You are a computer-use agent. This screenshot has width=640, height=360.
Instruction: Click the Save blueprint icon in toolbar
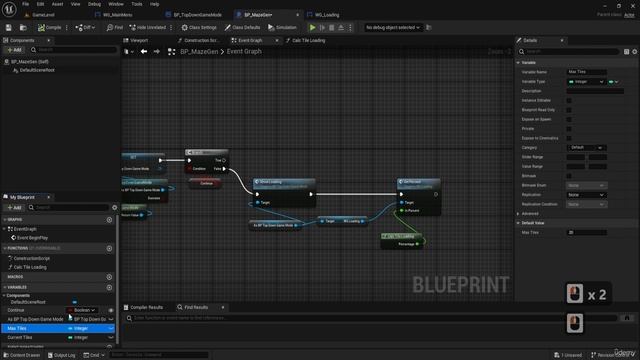point(9,27)
